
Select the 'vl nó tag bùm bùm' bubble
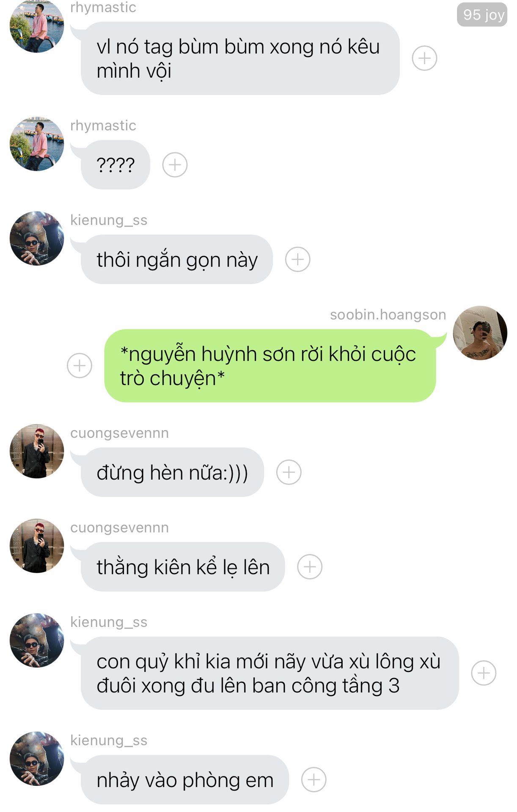[240, 58]
